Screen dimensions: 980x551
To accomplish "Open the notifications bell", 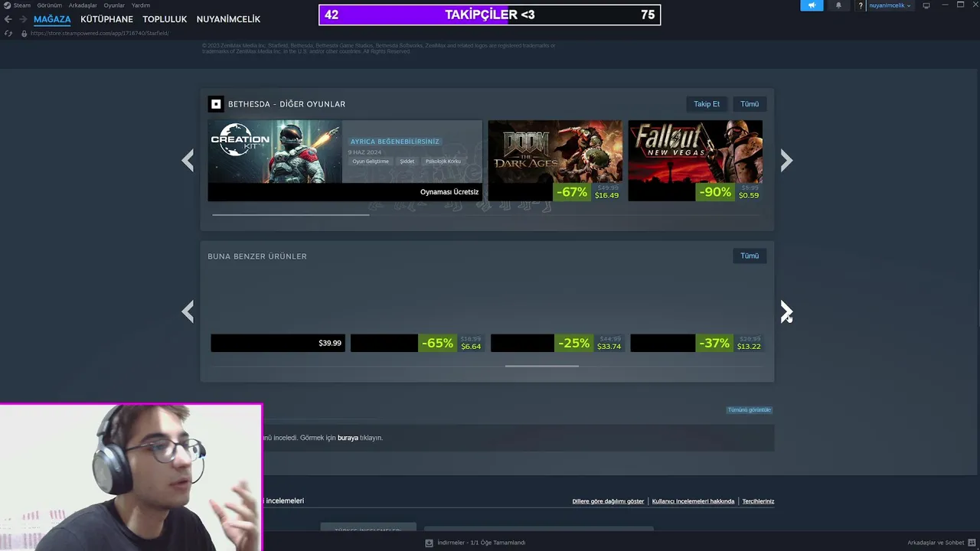I will pos(838,5).
